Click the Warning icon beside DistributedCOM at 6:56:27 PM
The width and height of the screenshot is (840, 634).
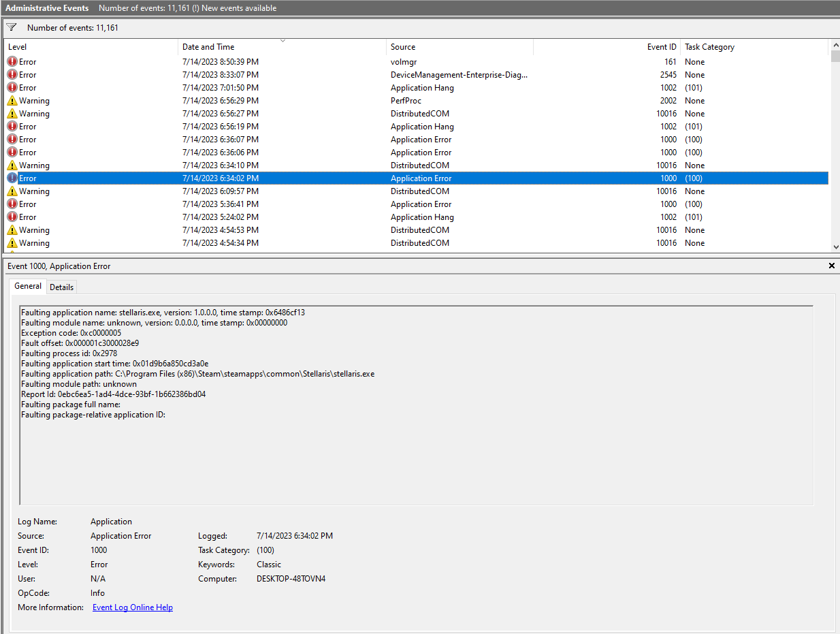coord(12,113)
